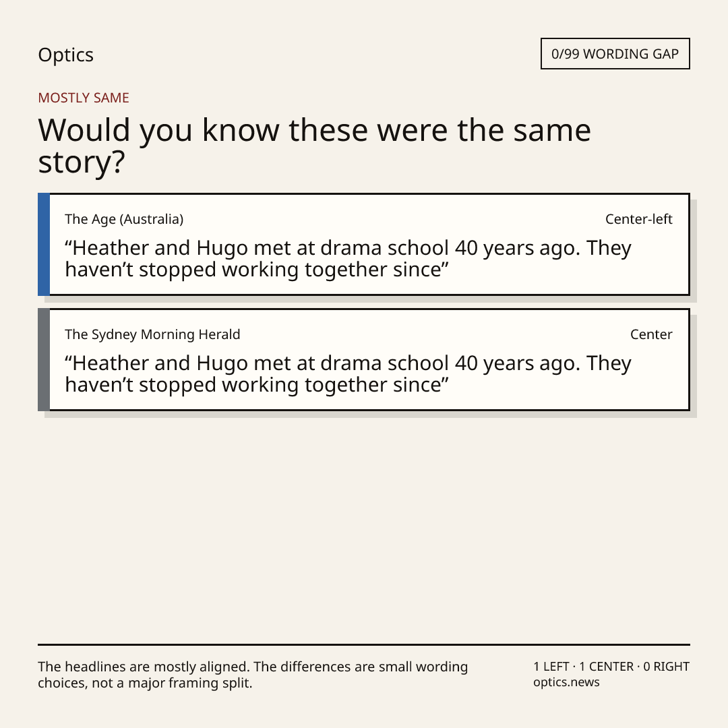The height and width of the screenshot is (728, 728).
Task: Click the 0 RIGHT count
Action: pos(666,667)
